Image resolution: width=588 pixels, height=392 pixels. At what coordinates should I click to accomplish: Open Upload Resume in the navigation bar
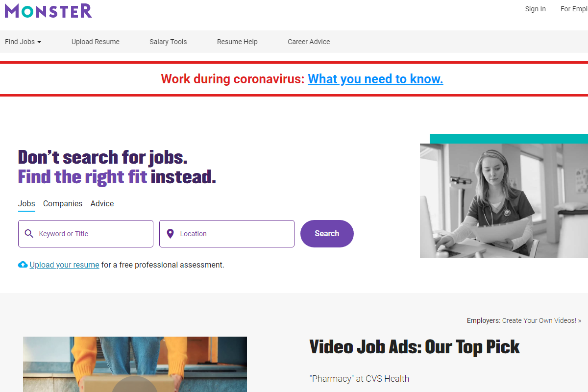pos(96,42)
